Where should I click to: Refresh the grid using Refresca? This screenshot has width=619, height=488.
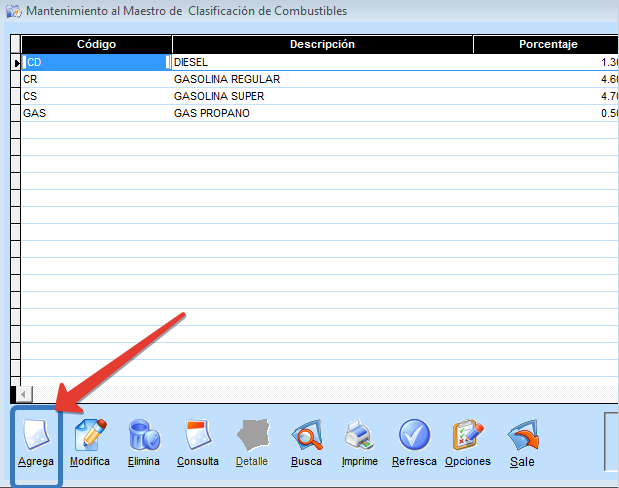[414, 436]
